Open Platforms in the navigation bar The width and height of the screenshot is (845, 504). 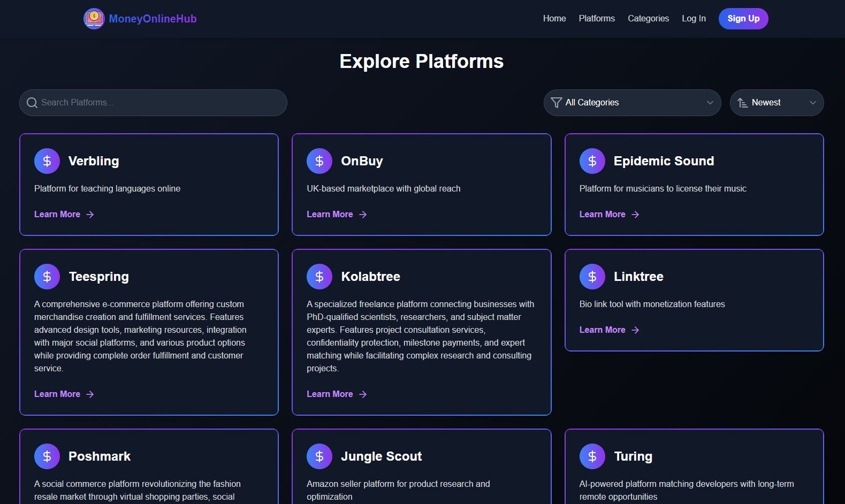click(x=597, y=19)
